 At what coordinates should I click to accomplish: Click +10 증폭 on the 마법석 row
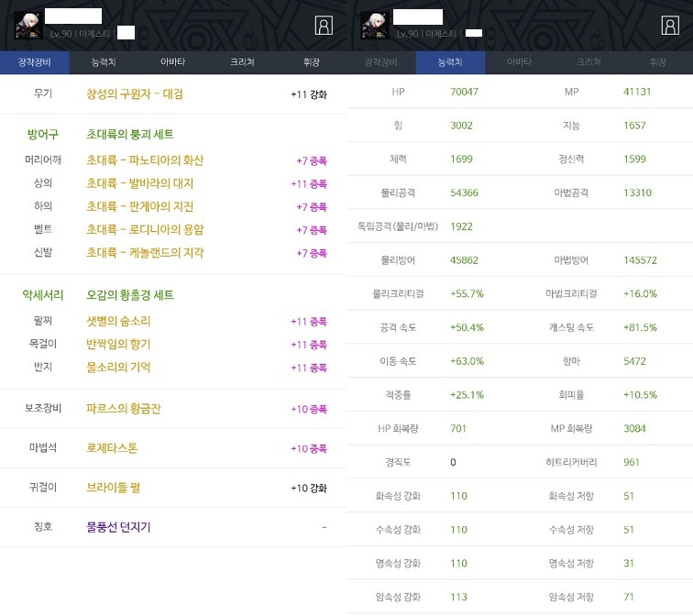[309, 448]
